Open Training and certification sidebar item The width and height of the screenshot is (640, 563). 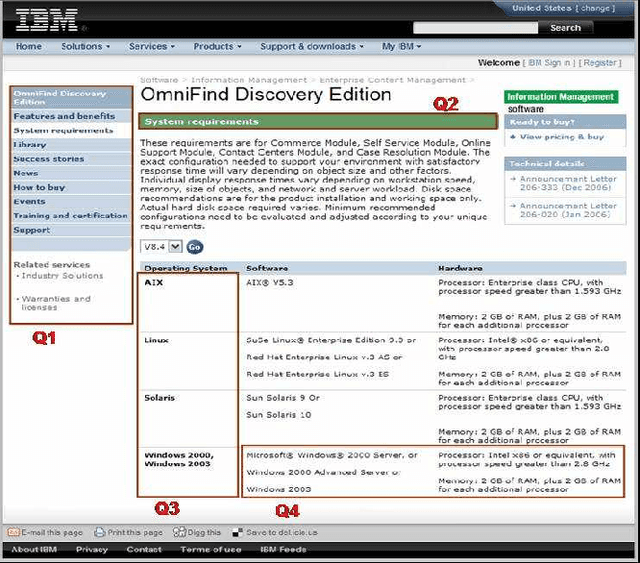71,216
